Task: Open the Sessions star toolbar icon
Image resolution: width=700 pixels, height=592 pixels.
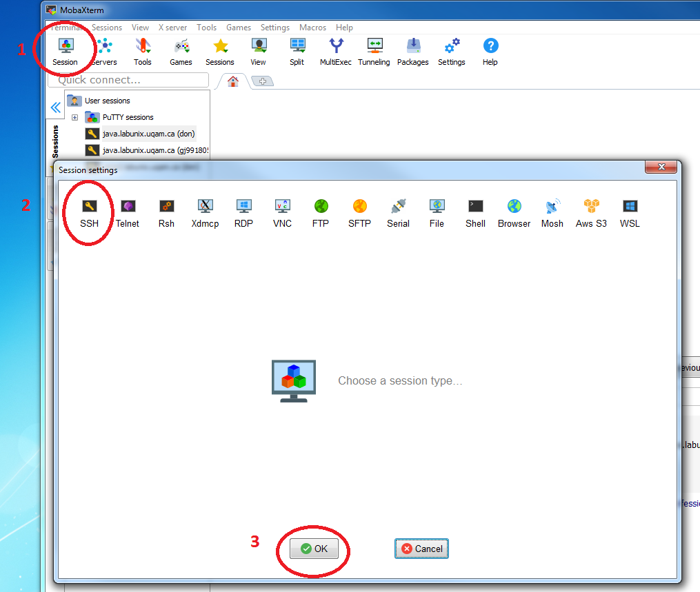Action: 219,52
